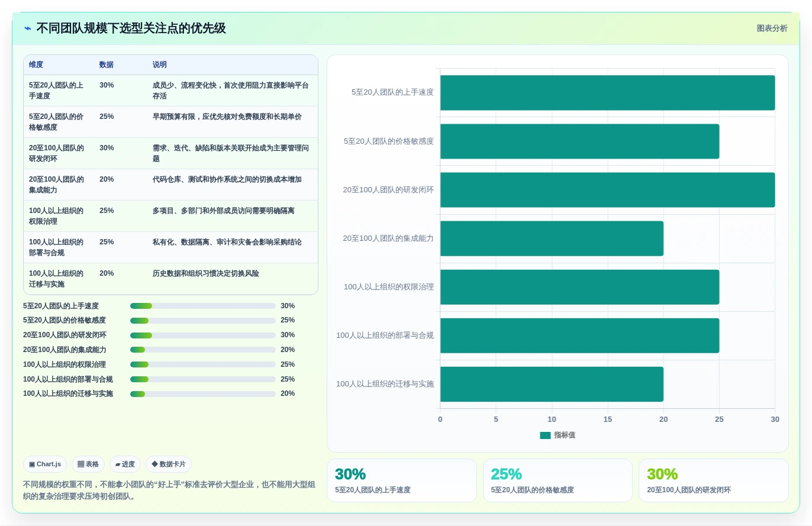Click the description 早期预算有限
812x526 pixels.
pyautogui.click(x=227, y=117)
